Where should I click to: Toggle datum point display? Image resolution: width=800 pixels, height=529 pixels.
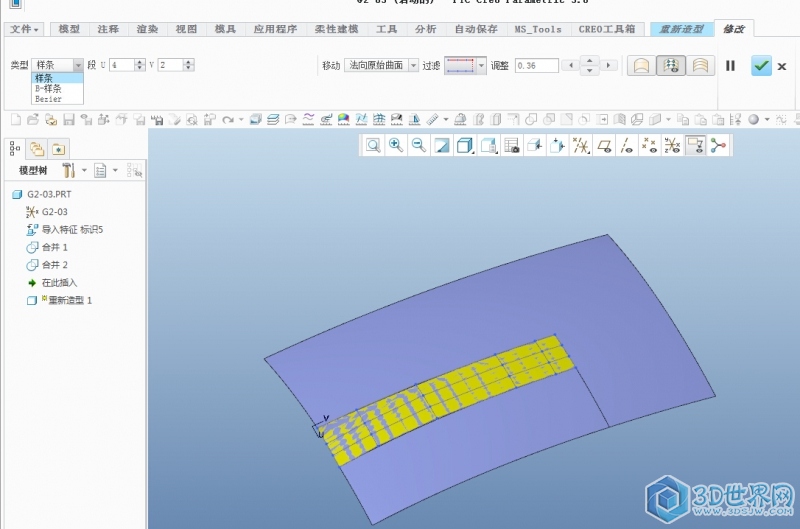[x=649, y=146]
